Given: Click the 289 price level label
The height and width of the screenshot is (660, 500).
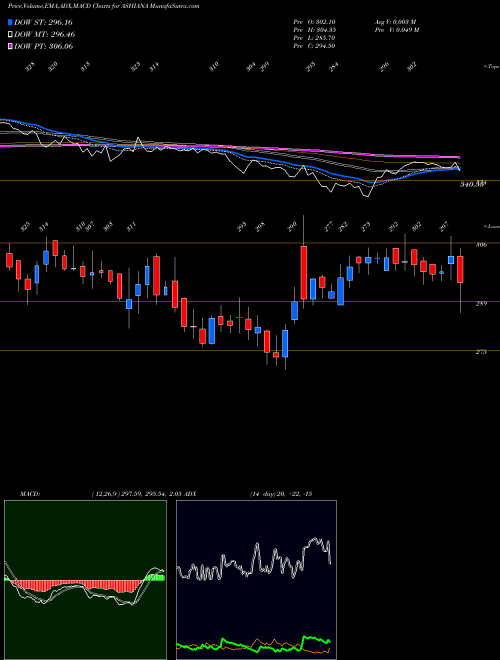Looking at the screenshot, I should (x=481, y=303).
